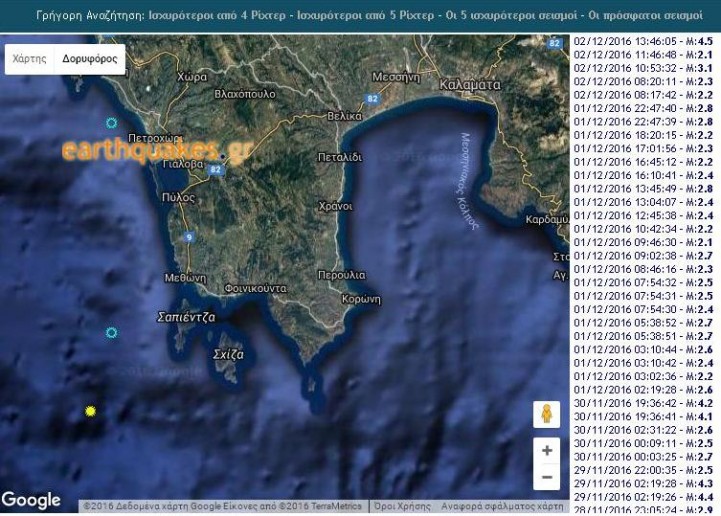
Task: Click the yellow earthquake marker
Action: (91, 411)
